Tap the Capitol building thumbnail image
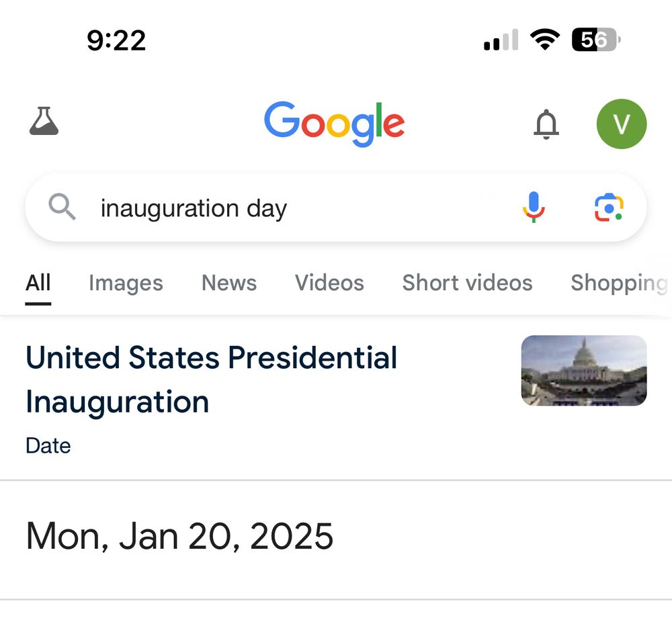Viewport: 672px width, 622px height. pyautogui.click(x=583, y=371)
